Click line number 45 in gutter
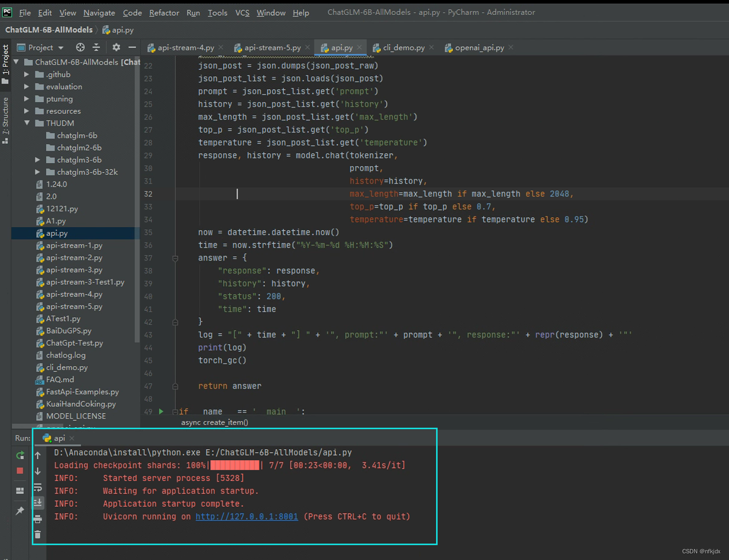The image size is (729, 560). 148,361
